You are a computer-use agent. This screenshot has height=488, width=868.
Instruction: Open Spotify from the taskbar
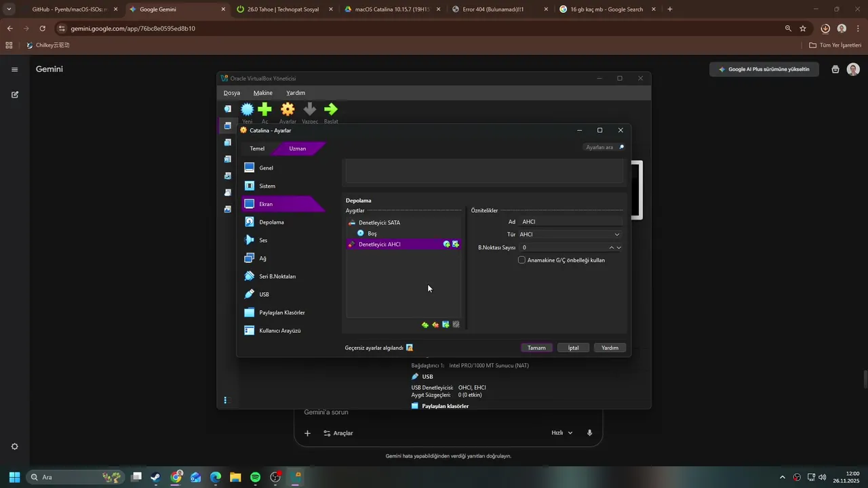click(255, 477)
